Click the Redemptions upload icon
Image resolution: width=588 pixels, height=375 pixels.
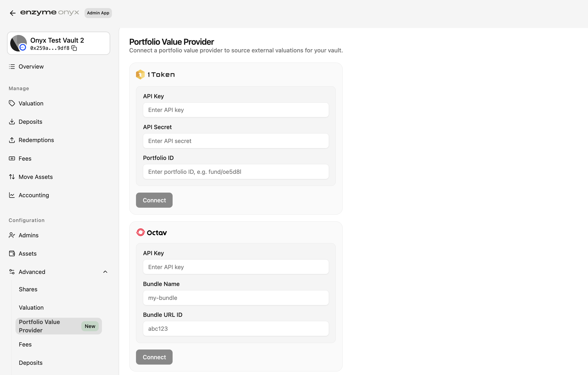pyautogui.click(x=12, y=140)
